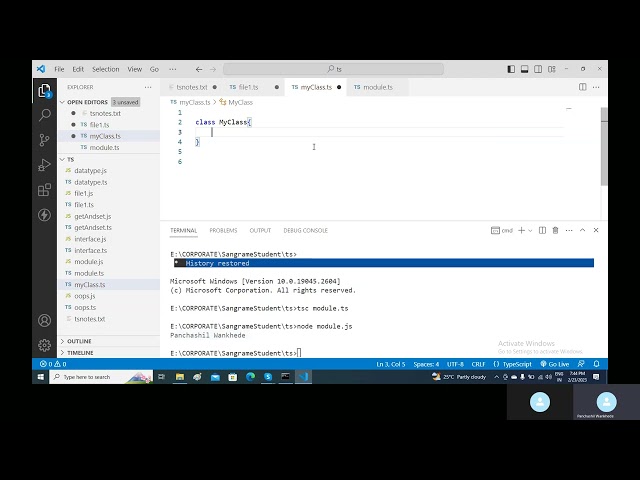This screenshot has height=480, width=640.
Task: Collapse the TS folder section
Action: [109, 159]
